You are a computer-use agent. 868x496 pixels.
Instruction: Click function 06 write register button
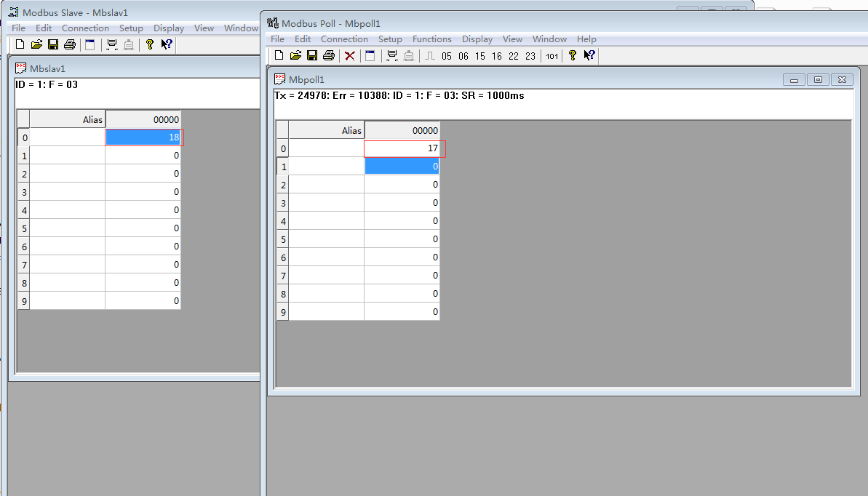(463, 56)
